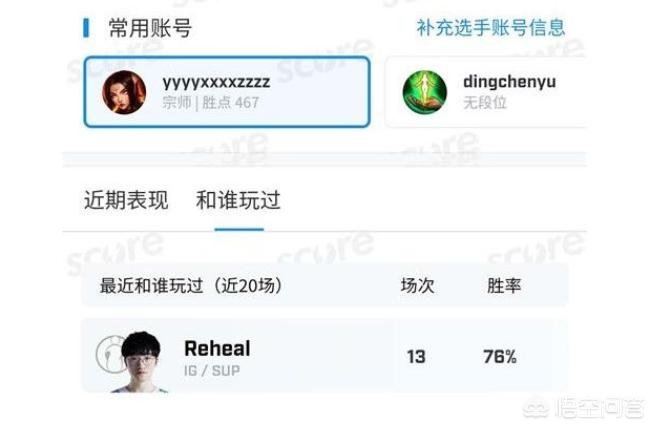657x431 pixels.
Task: Switch to the 近期表现 tab
Action: click(x=126, y=200)
